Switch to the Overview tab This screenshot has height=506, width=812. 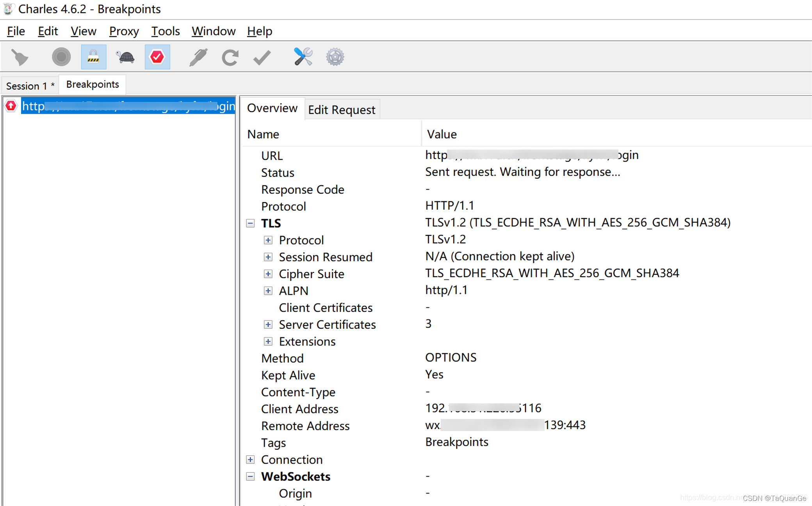pos(272,108)
